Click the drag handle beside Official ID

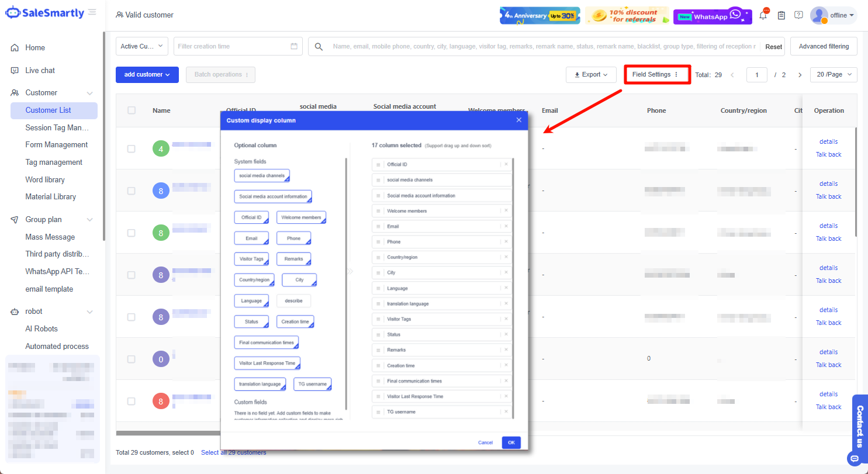tap(378, 165)
